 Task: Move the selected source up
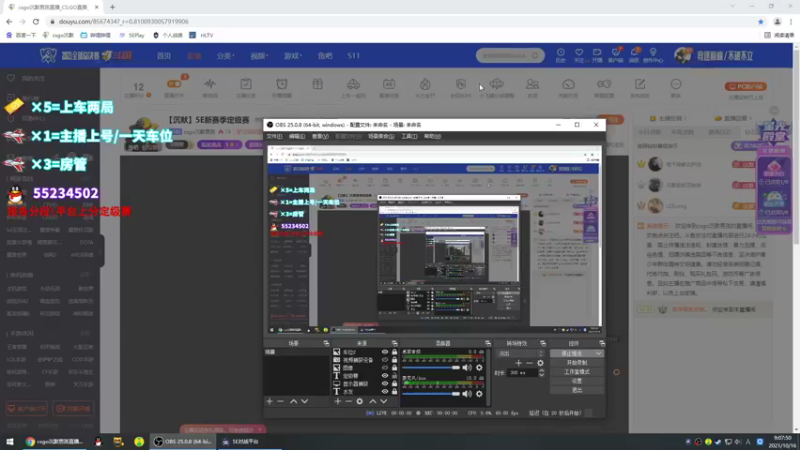[372, 402]
